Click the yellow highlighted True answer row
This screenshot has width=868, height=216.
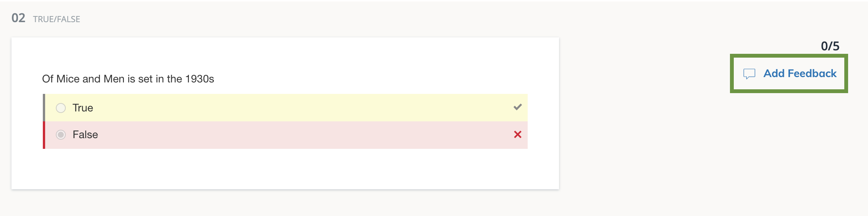pos(286,108)
